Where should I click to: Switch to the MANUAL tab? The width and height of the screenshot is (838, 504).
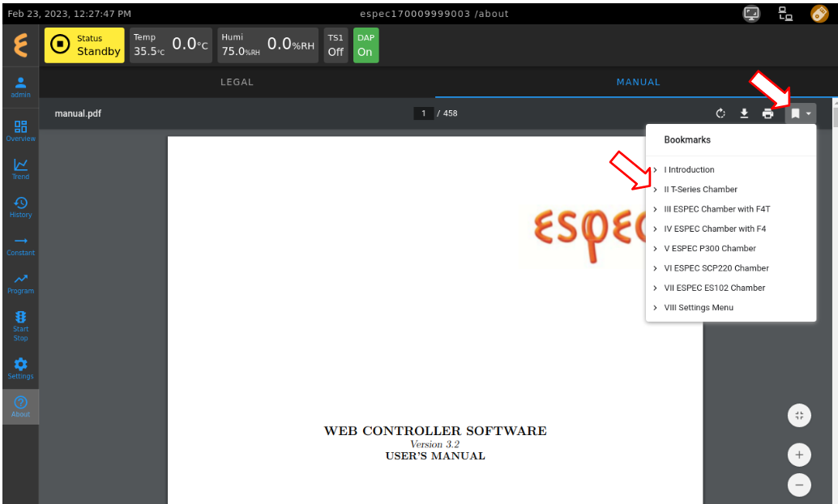638,83
